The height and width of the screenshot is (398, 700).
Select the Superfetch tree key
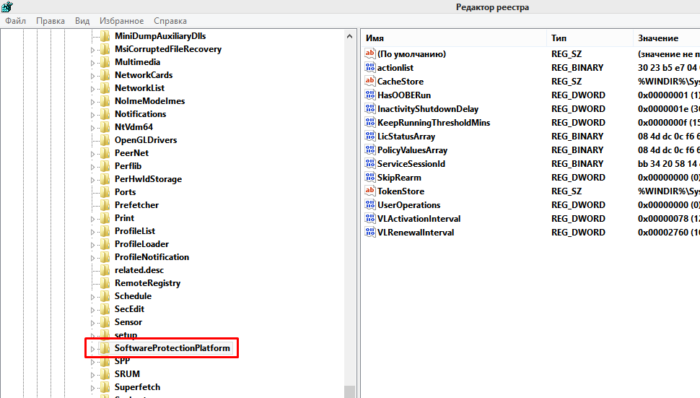(x=137, y=387)
